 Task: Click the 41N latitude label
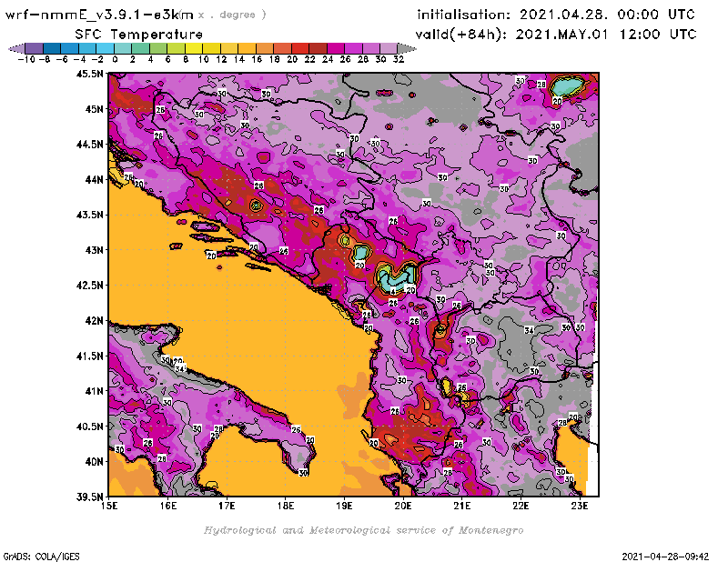(94, 391)
